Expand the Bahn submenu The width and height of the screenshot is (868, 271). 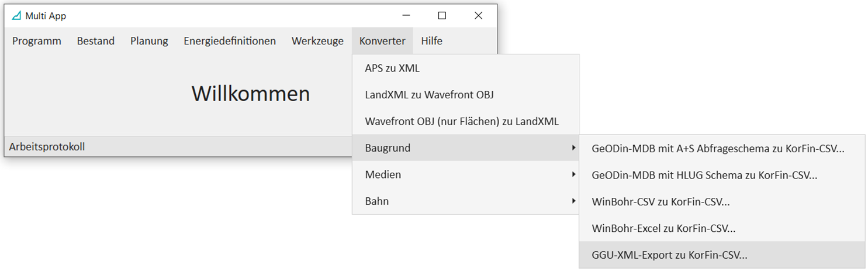pos(465,201)
